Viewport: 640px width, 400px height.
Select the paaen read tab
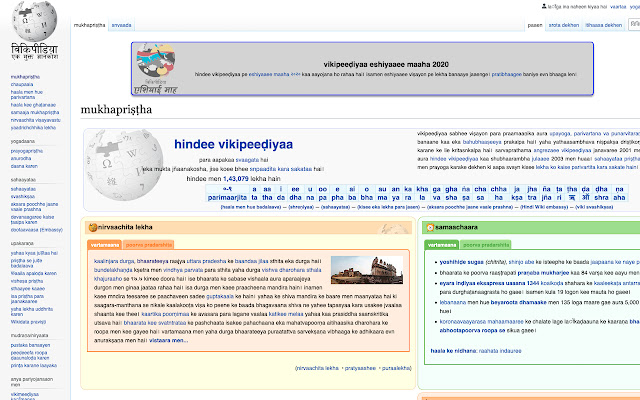535,25
